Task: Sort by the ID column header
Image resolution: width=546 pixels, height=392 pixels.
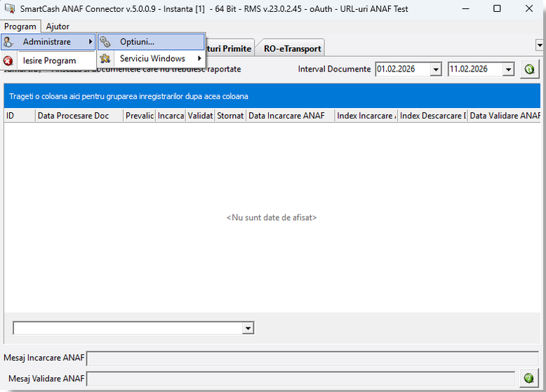Action: click(x=20, y=116)
